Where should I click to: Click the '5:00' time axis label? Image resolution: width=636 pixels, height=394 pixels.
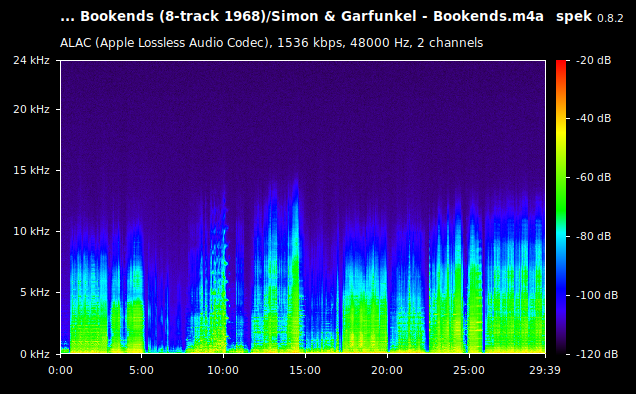141,370
